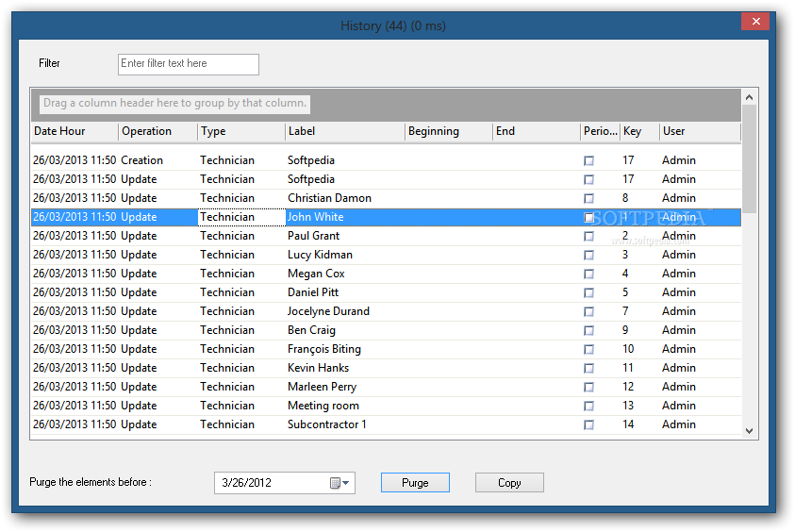Click the vertical scrollbar thumb
Viewport: 795px width, 532px height.
750,158
